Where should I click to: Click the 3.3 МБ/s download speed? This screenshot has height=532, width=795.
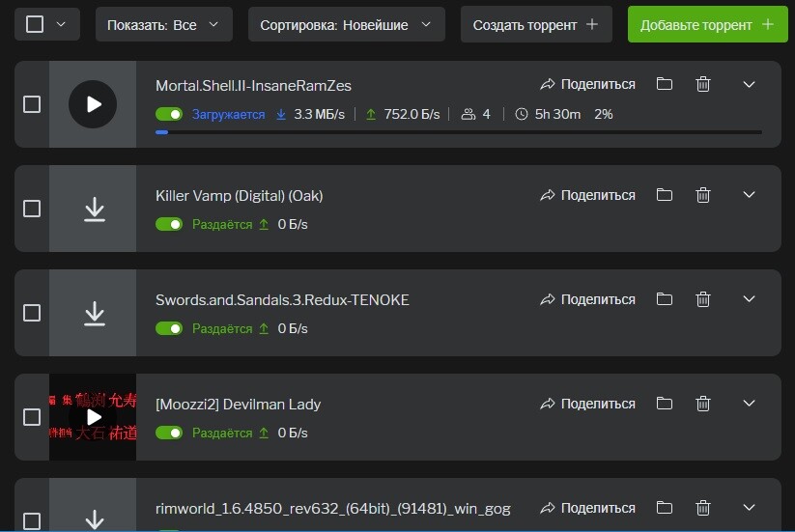(319, 115)
